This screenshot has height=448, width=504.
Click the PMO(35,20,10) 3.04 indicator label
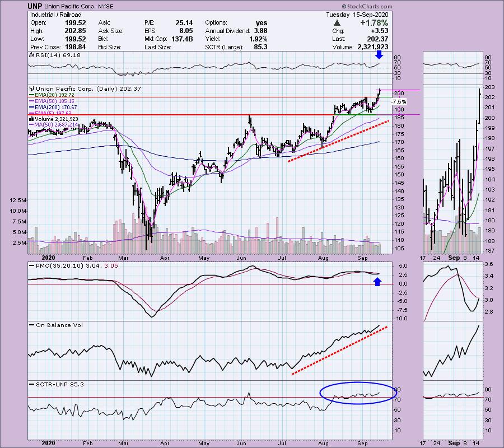pos(68,266)
